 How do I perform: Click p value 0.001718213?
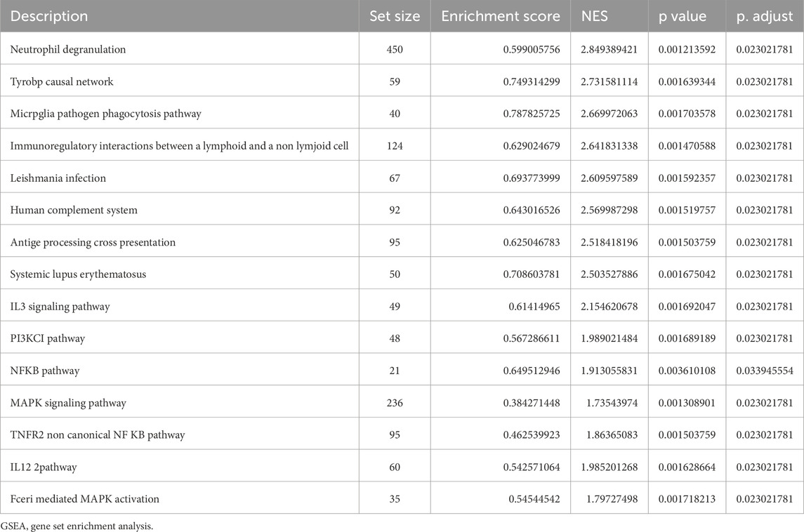coord(687,499)
